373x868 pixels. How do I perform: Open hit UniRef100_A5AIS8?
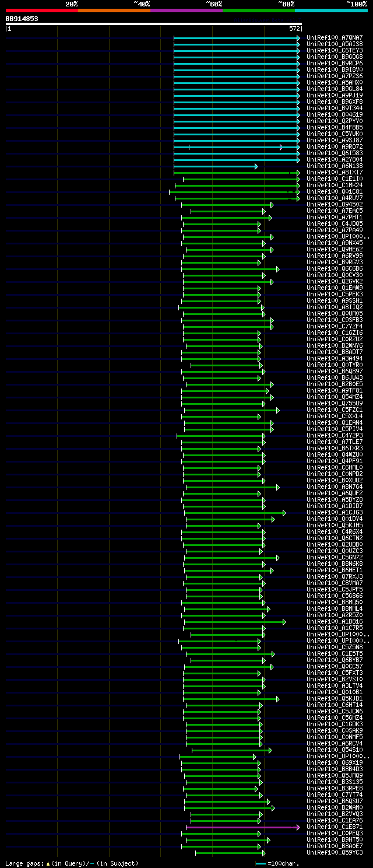[335, 44]
